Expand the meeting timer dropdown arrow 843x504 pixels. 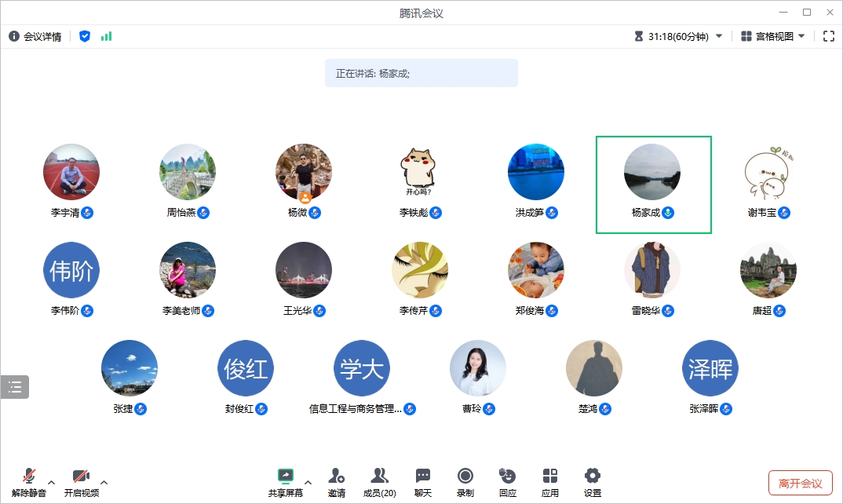point(719,36)
